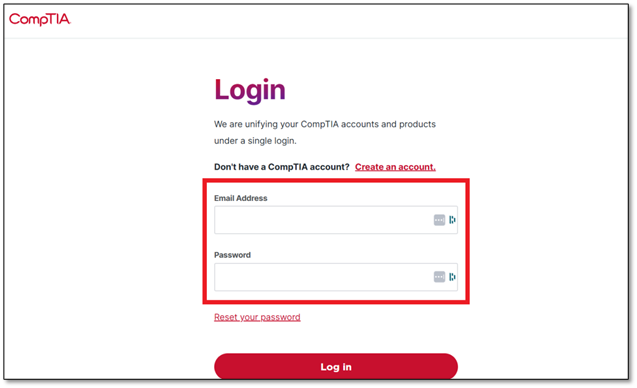Open the Create an account link
637x388 pixels.
click(x=395, y=167)
